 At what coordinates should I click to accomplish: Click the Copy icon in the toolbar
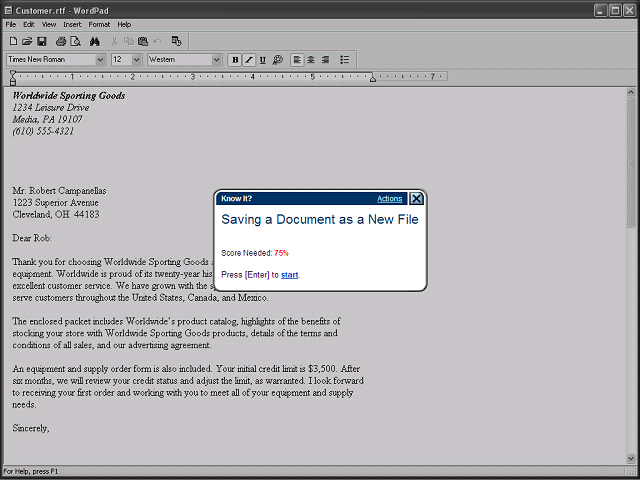point(129,41)
